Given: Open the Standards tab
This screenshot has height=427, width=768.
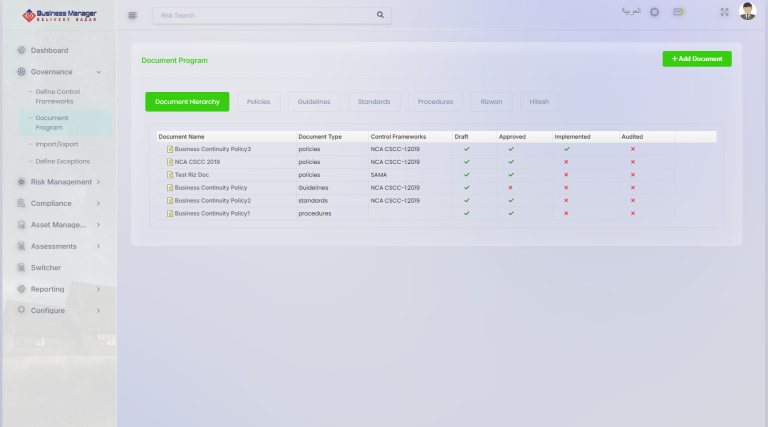Looking at the screenshot, I should pyautogui.click(x=374, y=102).
